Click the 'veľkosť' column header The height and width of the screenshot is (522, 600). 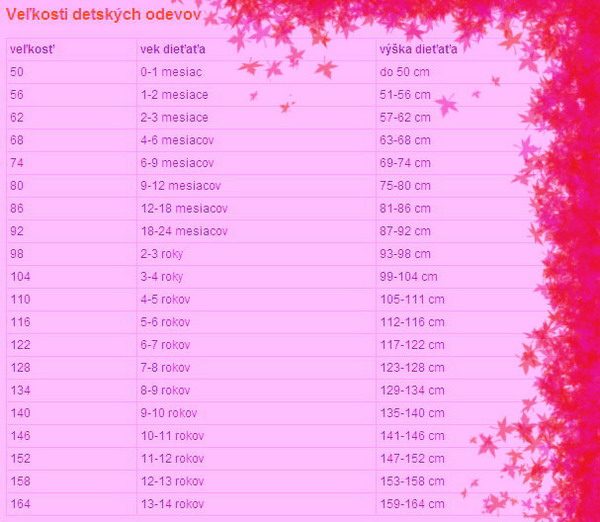click(30, 50)
